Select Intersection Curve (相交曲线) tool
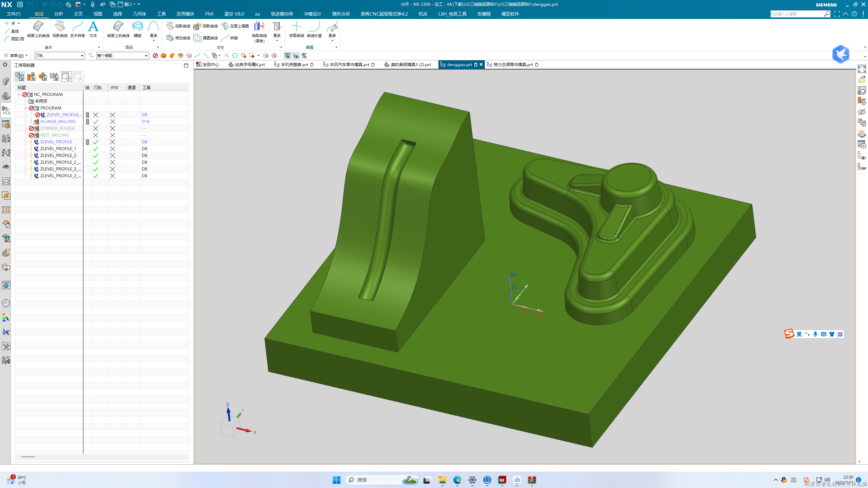868x488 pixels. pos(178,38)
